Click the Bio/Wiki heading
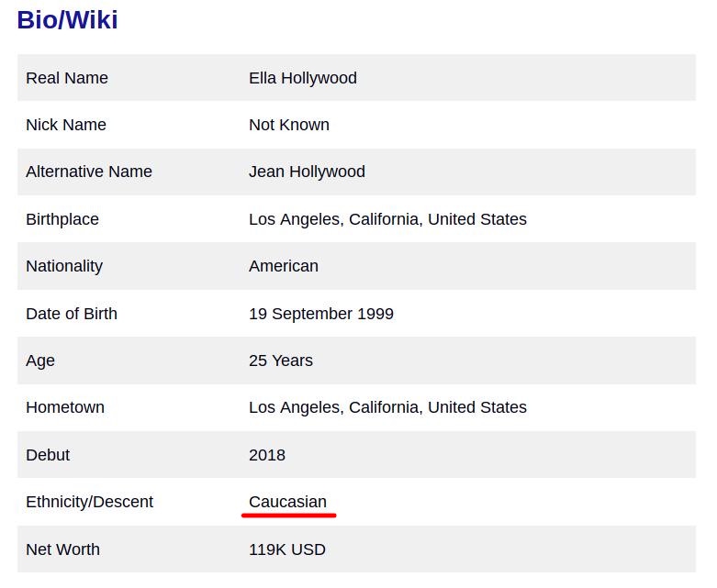 coord(67,20)
